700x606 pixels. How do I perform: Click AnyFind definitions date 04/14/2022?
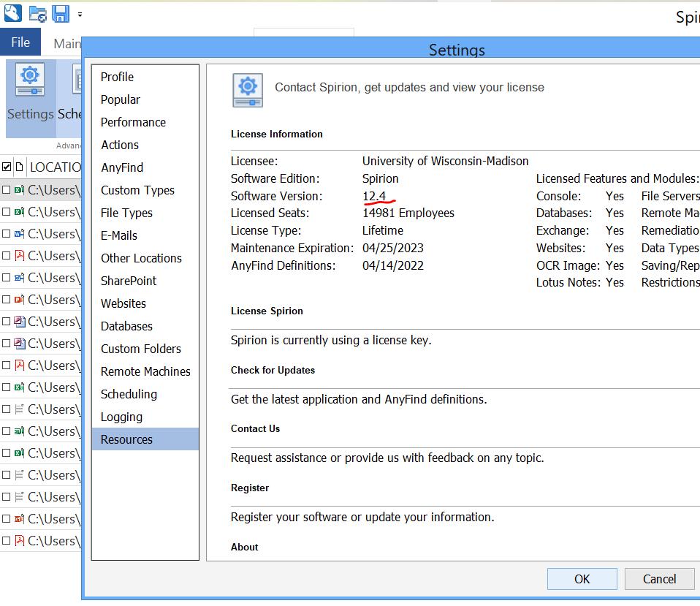coord(393,265)
